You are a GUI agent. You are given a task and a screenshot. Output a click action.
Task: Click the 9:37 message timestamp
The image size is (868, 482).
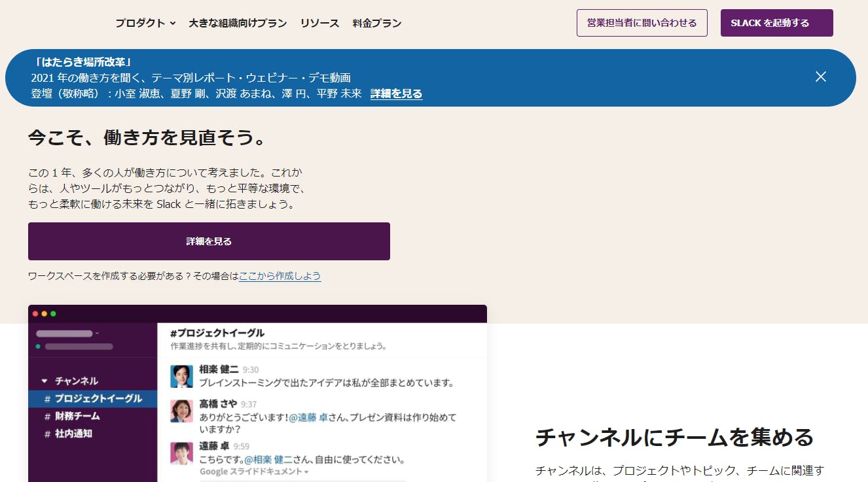[x=249, y=405]
